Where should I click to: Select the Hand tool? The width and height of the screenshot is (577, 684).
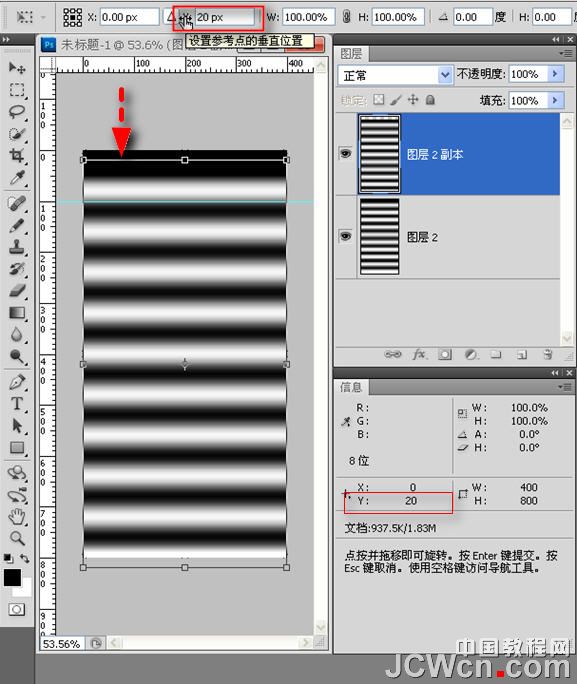pos(17,517)
